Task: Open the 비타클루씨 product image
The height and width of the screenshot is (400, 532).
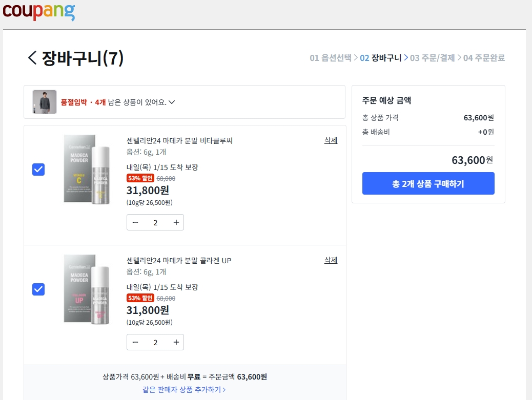Action: [x=87, y=170]
